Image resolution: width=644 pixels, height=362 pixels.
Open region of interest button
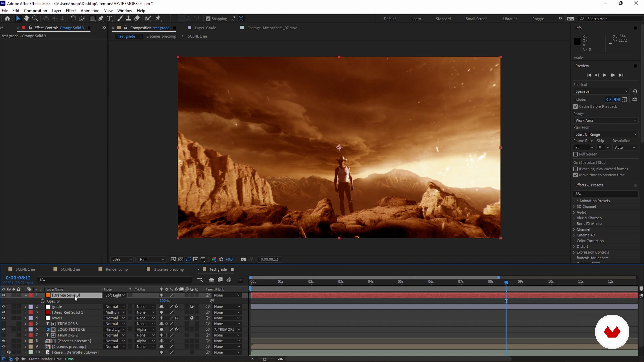pos(196,259)
